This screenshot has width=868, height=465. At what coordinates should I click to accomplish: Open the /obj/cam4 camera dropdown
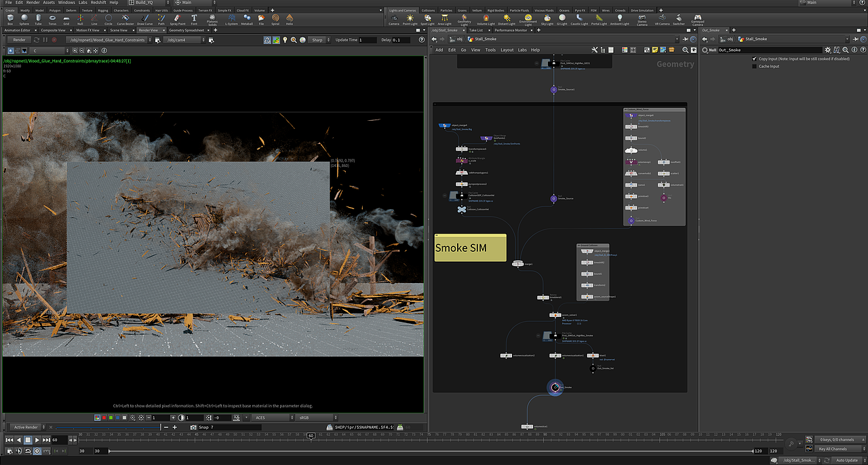[183, 40]
